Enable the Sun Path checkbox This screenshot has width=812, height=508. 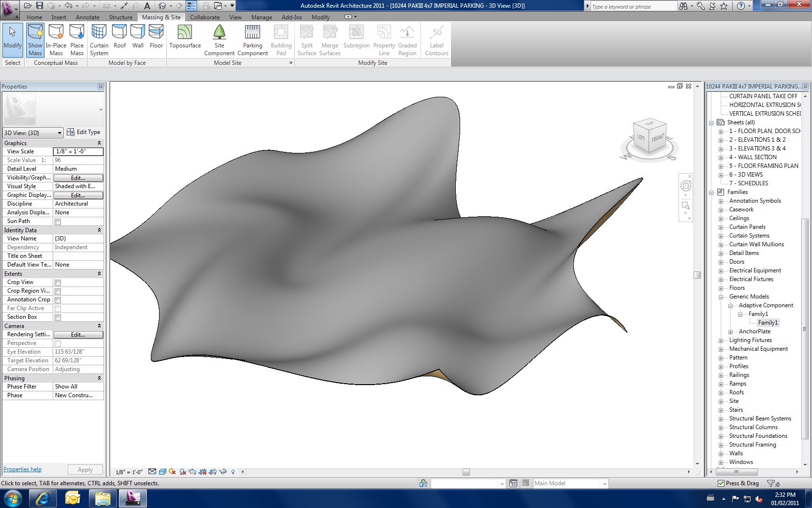click(x=58, y=222)
